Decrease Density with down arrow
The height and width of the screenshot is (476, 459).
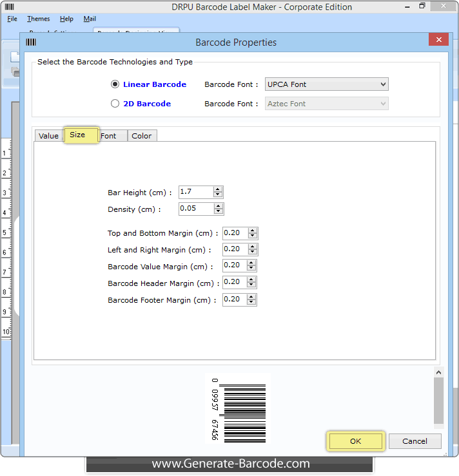[x=219, y=212]
